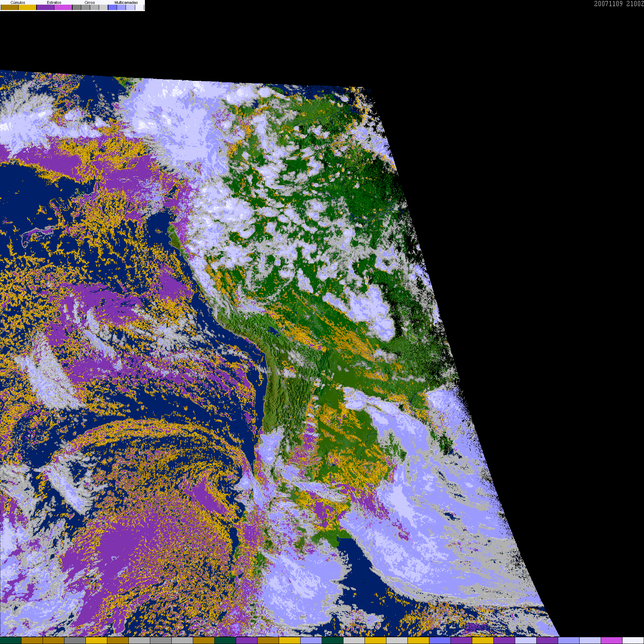Click the 'Cúmulos' legend label
The width and height of the screenshot is (644, 644).
pyautogui.click(x=18, y=3)
